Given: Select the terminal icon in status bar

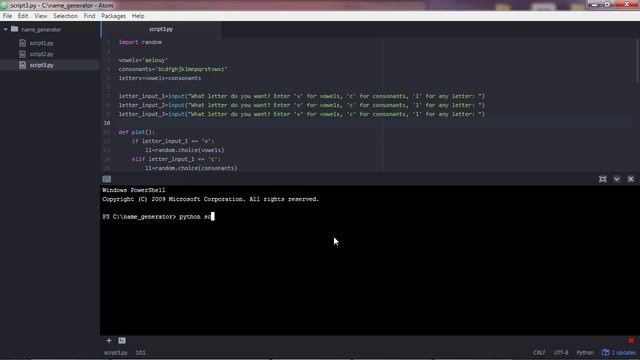Looking at the screenshot, I should pos(122,340).
